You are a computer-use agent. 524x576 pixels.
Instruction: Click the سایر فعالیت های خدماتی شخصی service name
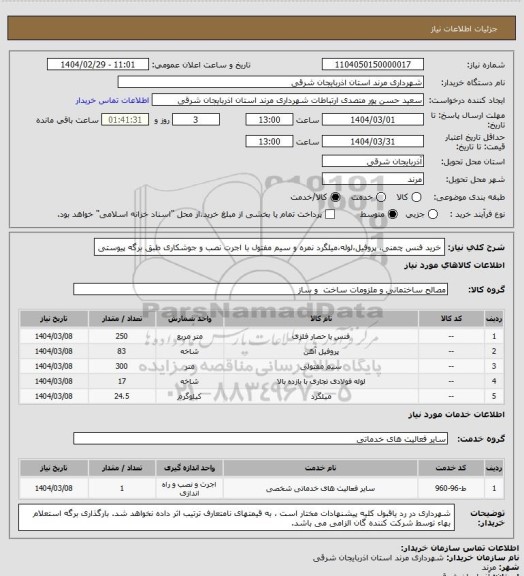coord(320,489)
